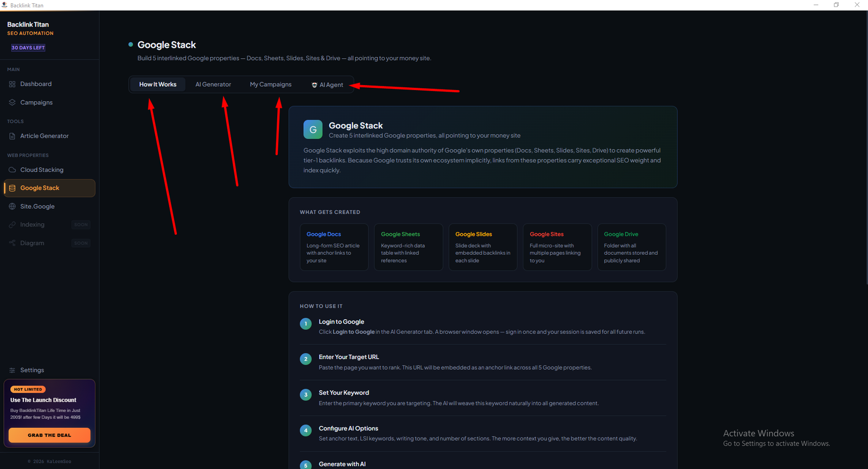Click the Google Stack database icon
The width and height of the screenshot is (868, 469).
[12, 188]
